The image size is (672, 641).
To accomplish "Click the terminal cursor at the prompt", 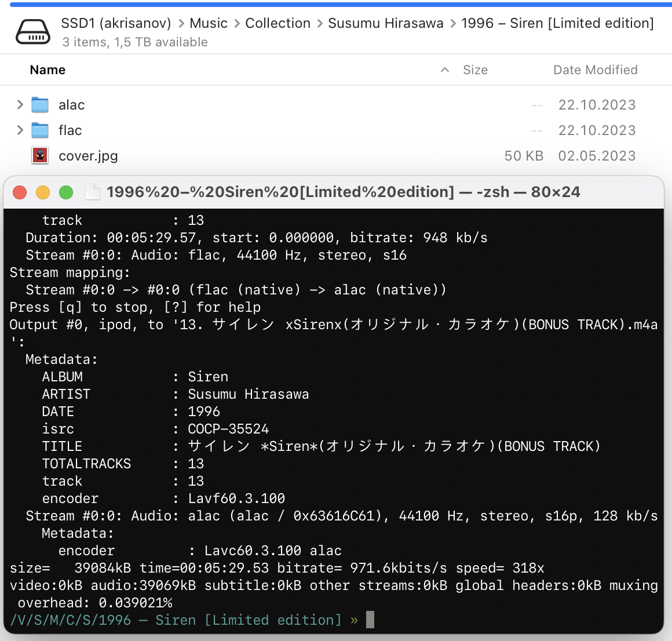I will [370, 620].
